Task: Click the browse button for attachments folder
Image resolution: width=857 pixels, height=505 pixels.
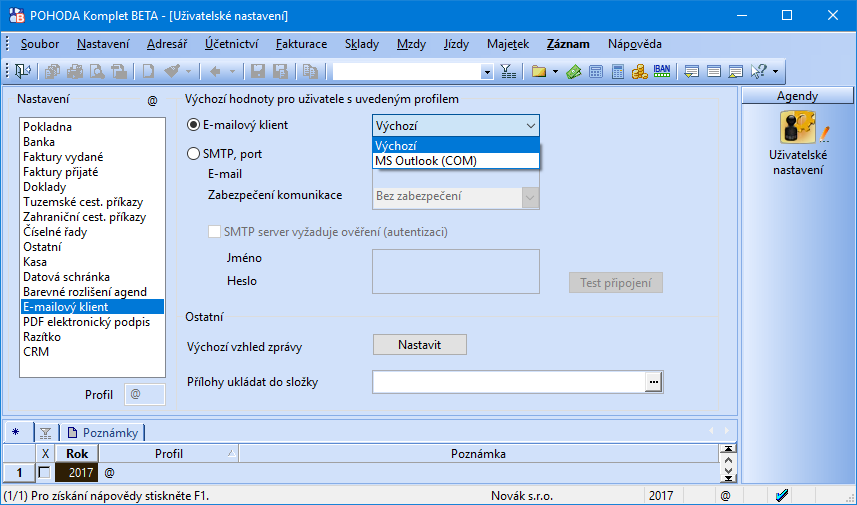Action: [653, 382]
